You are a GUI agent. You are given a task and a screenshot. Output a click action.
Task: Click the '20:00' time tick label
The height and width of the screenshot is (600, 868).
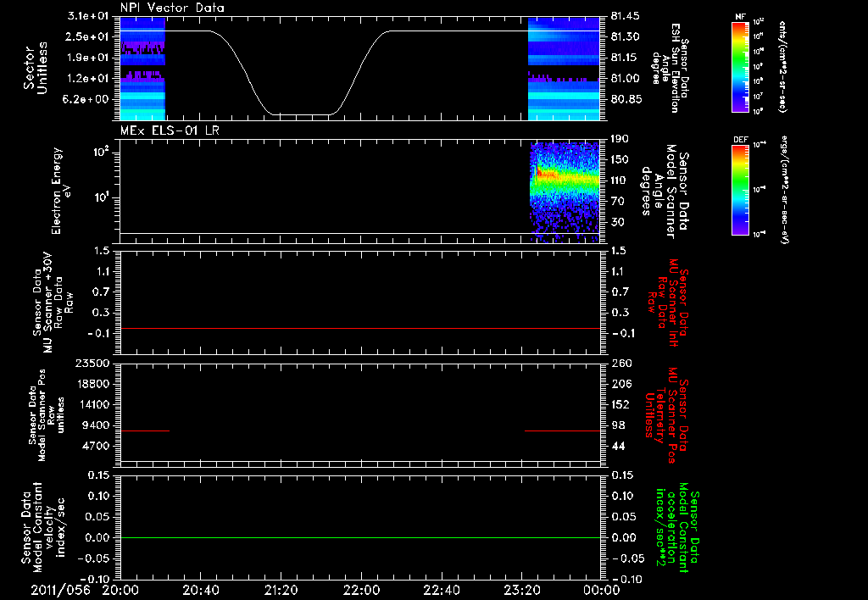pyautogui.click(x=120, y=590)
